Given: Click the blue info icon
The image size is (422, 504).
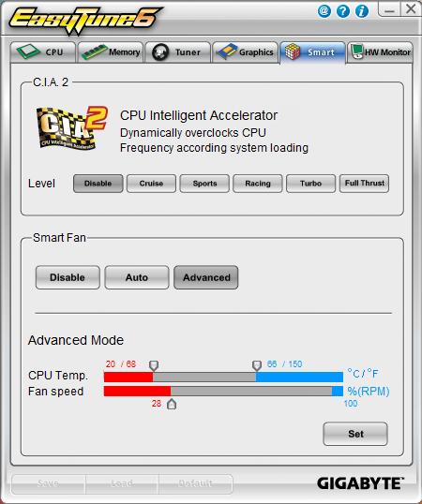Looking at the screenshot, I should tap(362, 11).
